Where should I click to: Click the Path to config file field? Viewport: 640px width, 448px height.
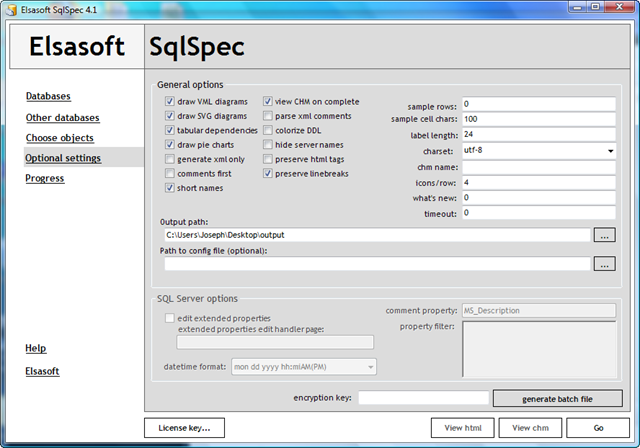(x=378, y=264)
